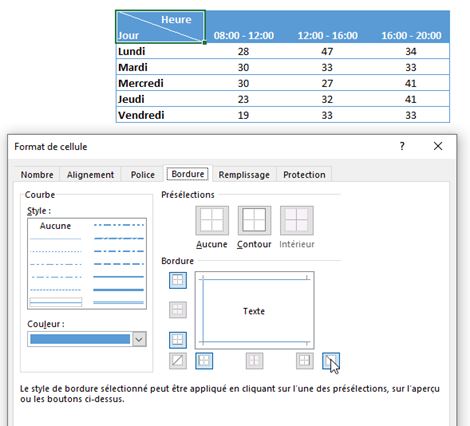Select cell 23 in the Jeudi row
This screenshot has width=470, height=426.
click(244, 99)
